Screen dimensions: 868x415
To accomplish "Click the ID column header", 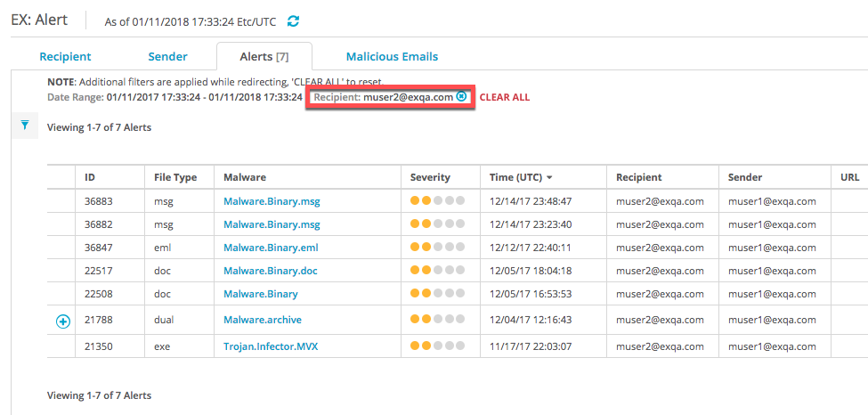I will tap(90, 178).
